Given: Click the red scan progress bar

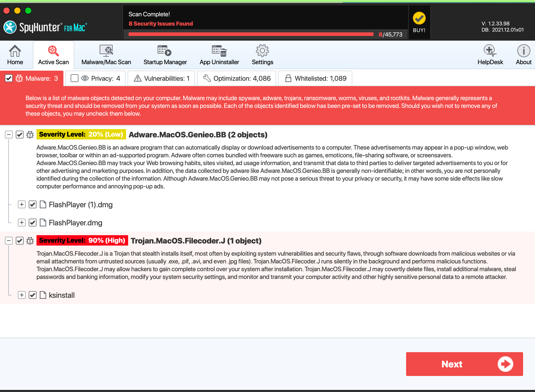Looking at the screenshot, I should [251, 34].
